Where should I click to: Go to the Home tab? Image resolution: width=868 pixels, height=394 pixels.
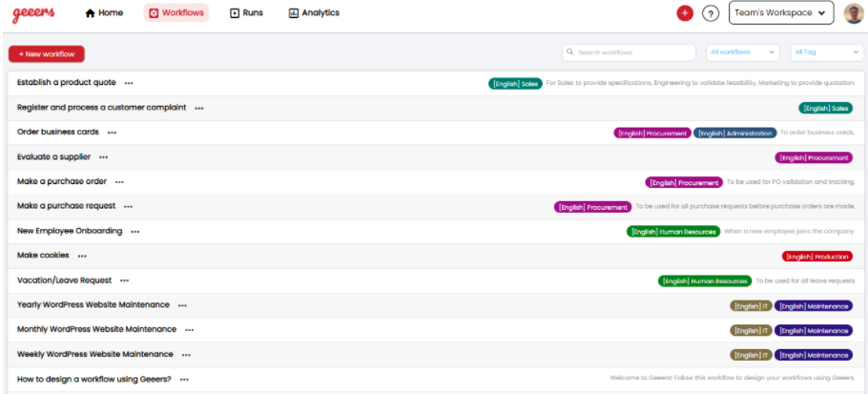click(x=104, y=13)
